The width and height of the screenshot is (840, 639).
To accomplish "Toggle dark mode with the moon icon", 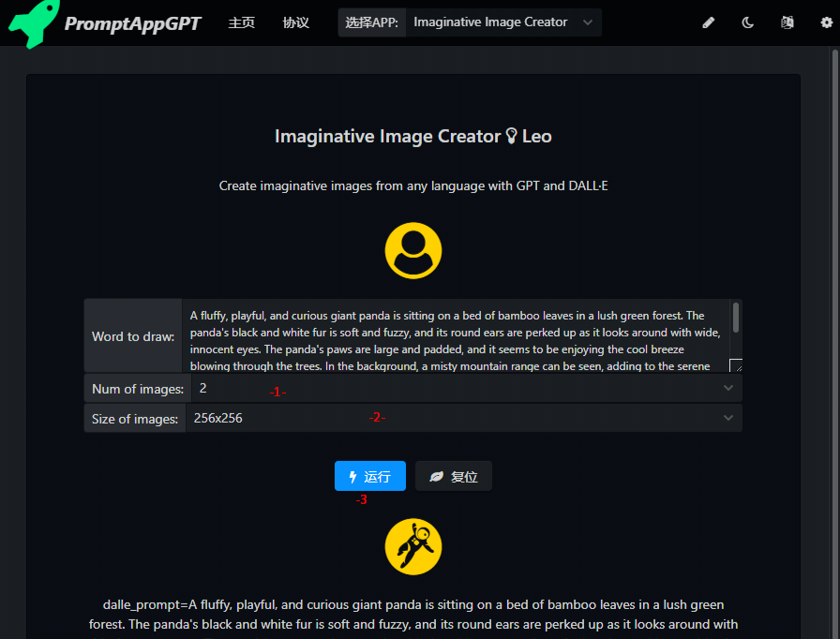I will pyautogui.click(x=748, y=22).
